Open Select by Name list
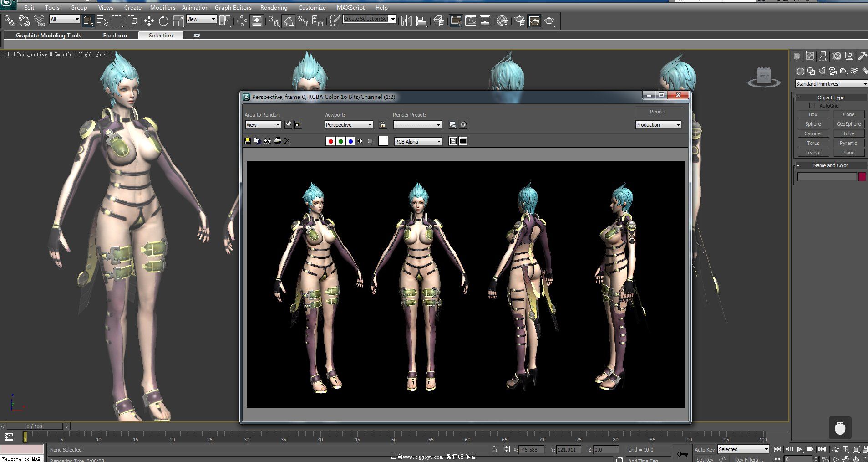 pyautogui.click(x=103, y=21)
